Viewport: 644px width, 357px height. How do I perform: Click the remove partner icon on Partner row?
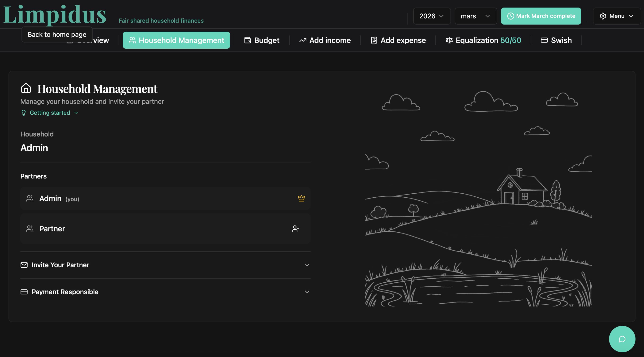point(296,229)
